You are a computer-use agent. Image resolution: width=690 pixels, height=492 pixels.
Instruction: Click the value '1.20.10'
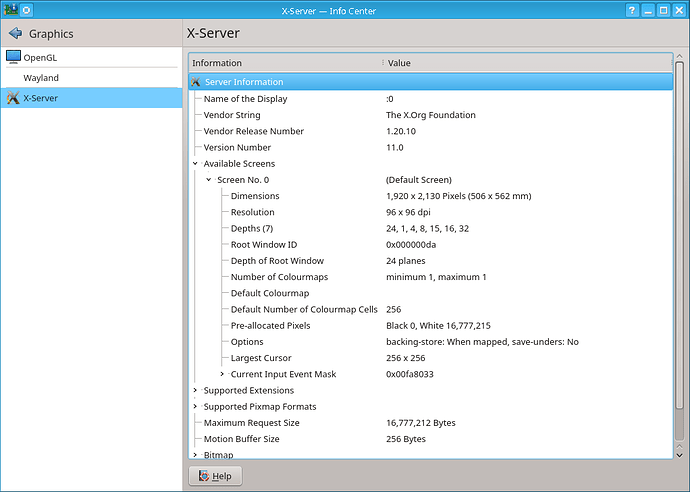tap(401, 131)
